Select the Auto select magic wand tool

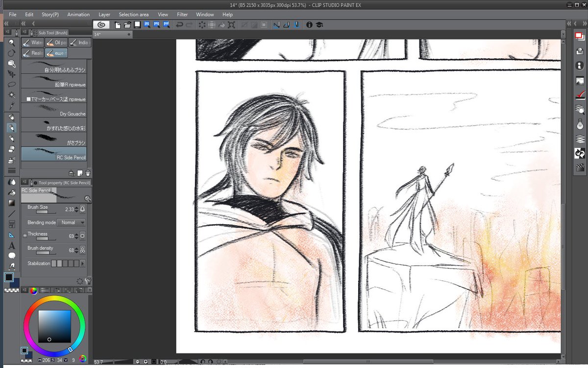click(x=12, y=95)
